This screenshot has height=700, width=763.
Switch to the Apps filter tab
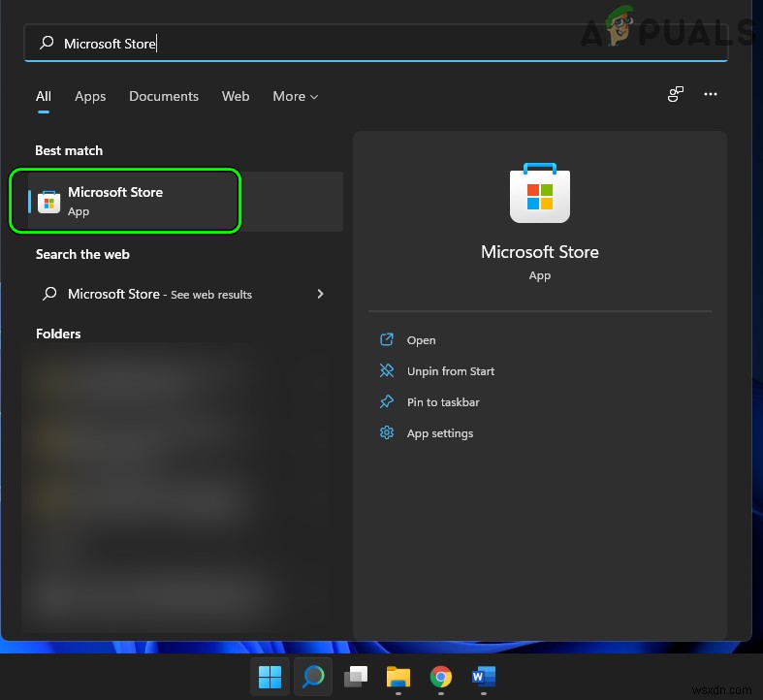tap(90, 97)
